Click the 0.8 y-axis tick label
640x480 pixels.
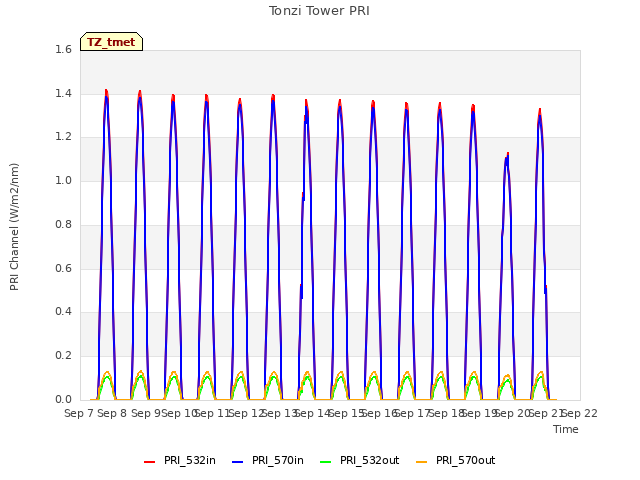point(63,224)
